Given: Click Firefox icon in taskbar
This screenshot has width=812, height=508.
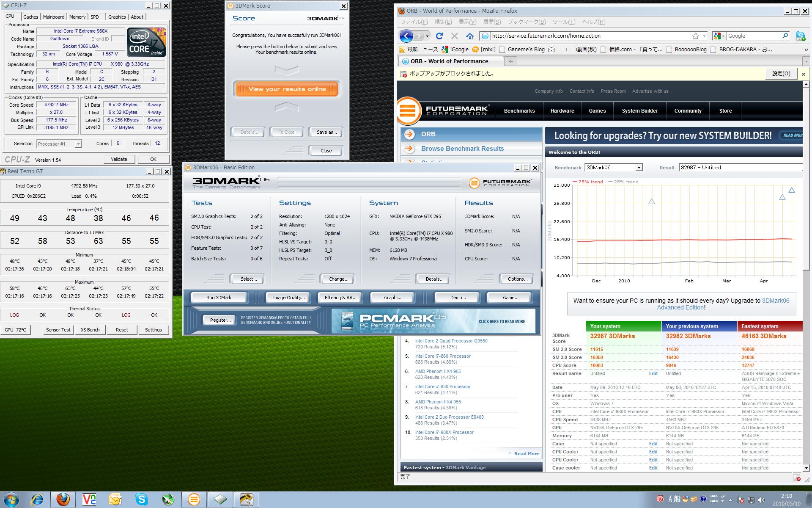Looking at the screenshot, I should pos(63,500).
